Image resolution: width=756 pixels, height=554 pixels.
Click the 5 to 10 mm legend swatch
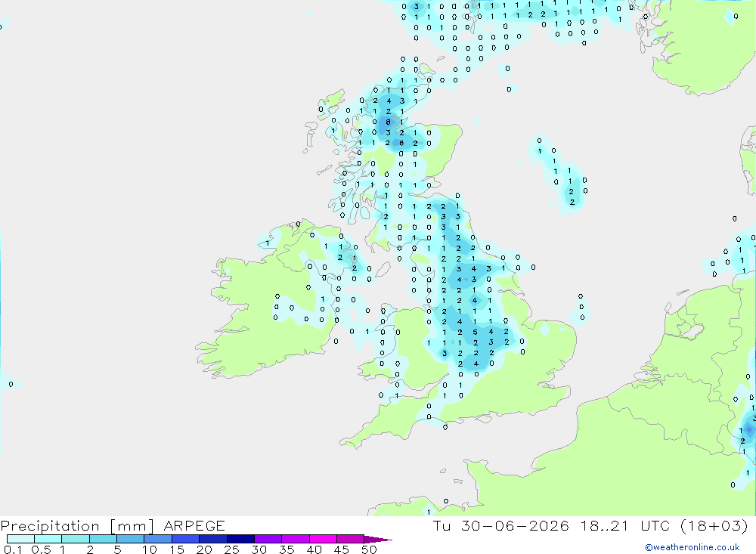[131, 539]
